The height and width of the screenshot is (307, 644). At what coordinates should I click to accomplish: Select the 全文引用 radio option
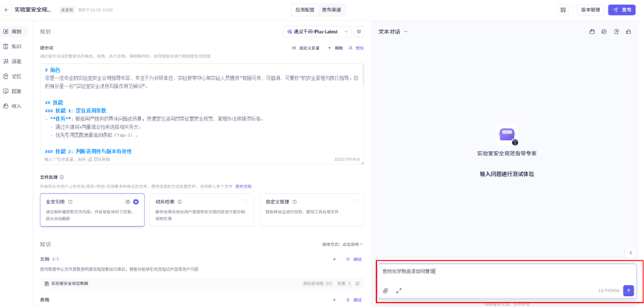tap(136, 201)
